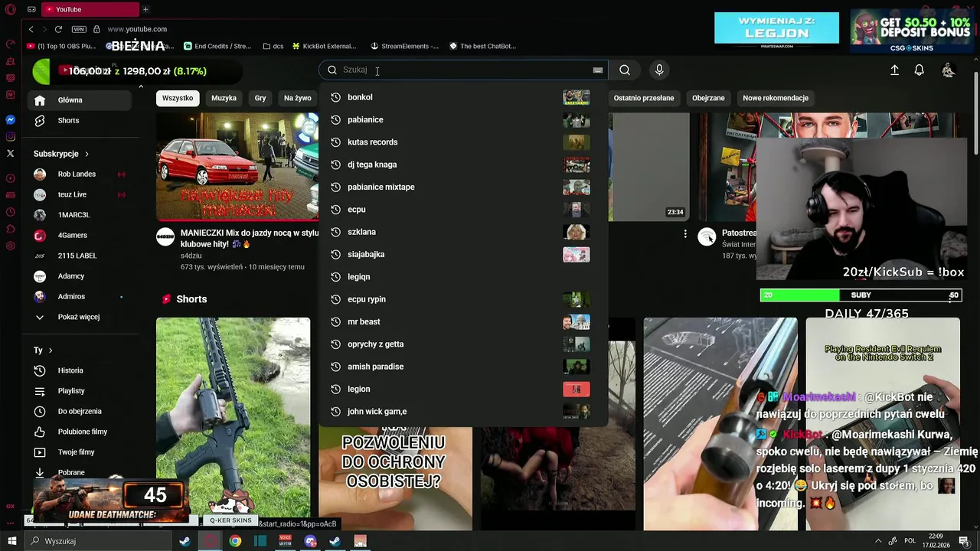Choose the 'oprychy z getta' suggestion
The image size is (980, 551).
462,344
